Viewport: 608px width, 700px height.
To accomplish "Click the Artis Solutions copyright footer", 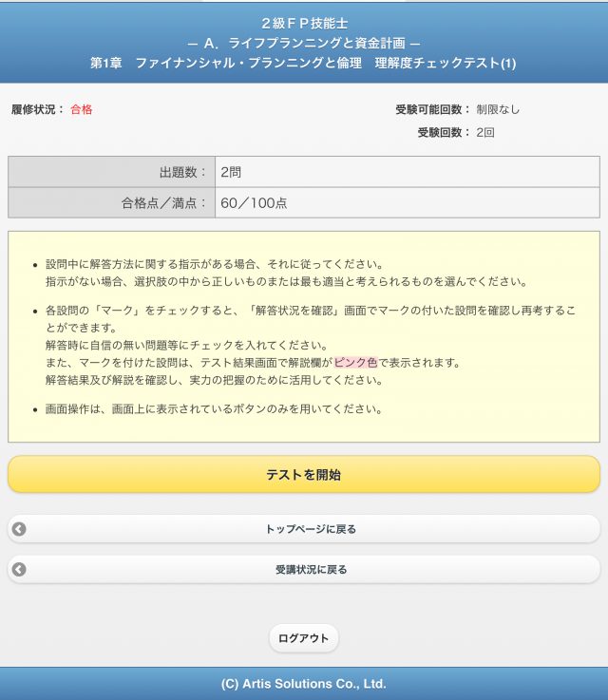I will click(x=304, y=683).
